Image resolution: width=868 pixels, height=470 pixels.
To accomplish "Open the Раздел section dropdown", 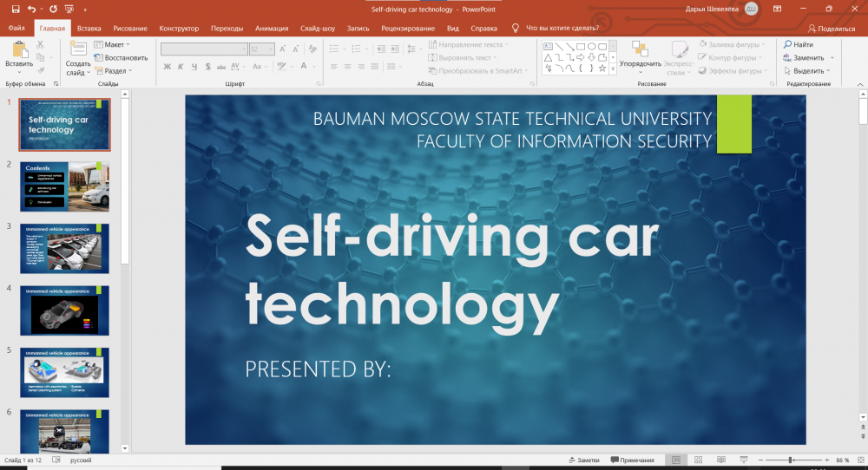I will (x=114, y=71).
